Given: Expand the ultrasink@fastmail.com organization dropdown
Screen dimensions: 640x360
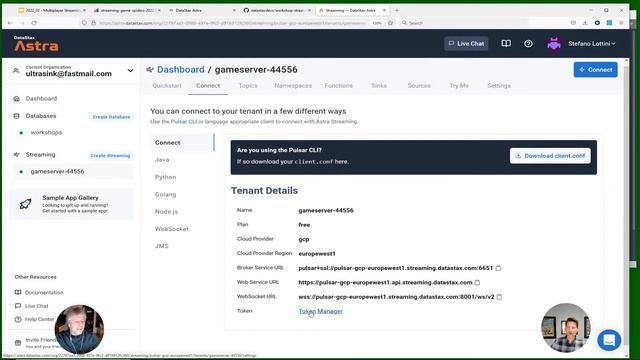Looking at the screenshot, I should click(x=130, y=71).
